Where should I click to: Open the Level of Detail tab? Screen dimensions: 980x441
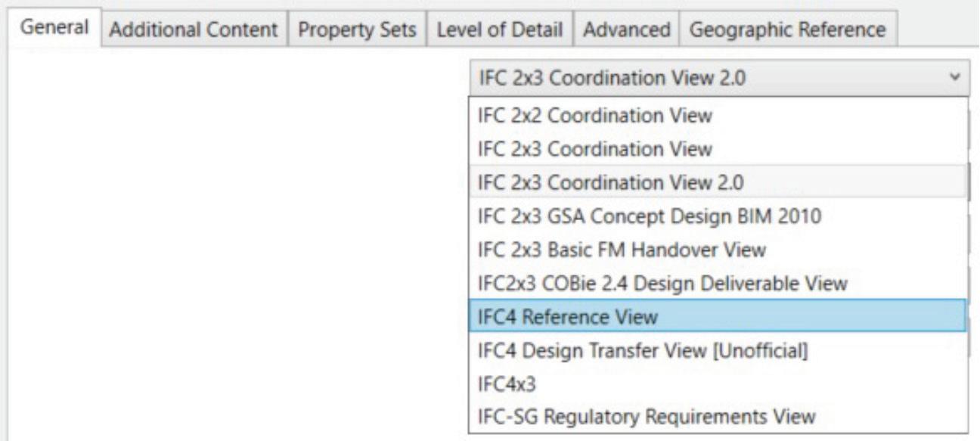pyautogui.click(x=498, y=30)
